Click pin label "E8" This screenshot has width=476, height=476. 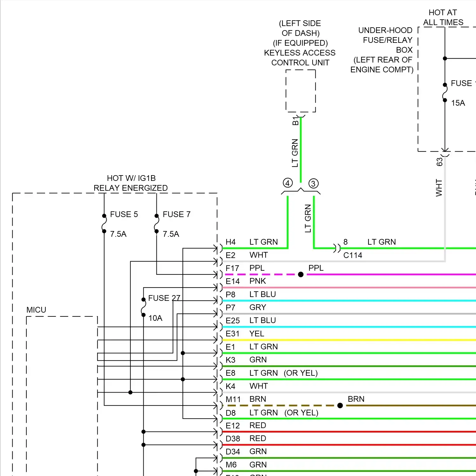pyautogui.click(x=230, y=373)
